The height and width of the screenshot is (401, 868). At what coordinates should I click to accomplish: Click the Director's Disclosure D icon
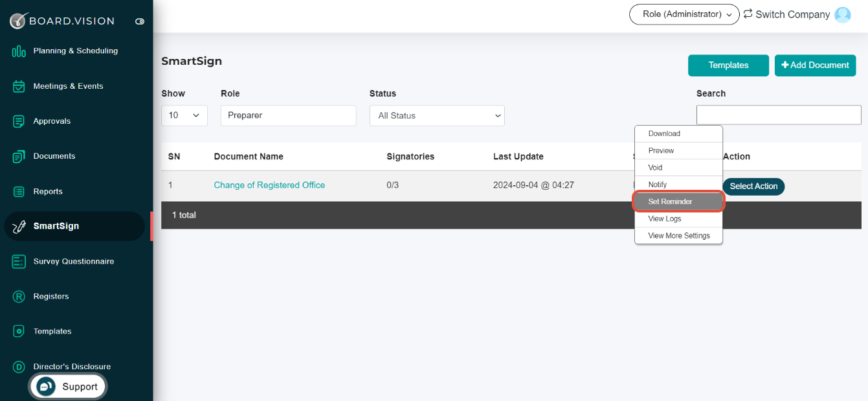tap(19, 367)
